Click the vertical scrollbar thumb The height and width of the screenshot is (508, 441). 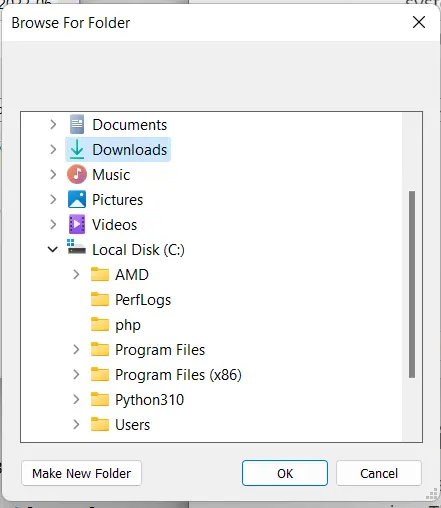[x=412, y=284]
